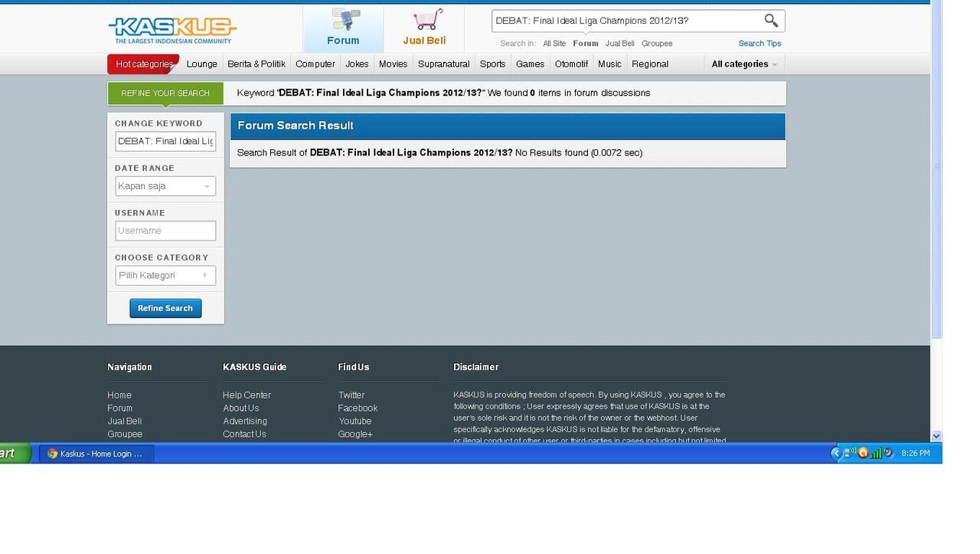Open the taskbar clock showing 8:26 PM
The height and width of the screenshot is (554, 980).
tap(916, 454)
